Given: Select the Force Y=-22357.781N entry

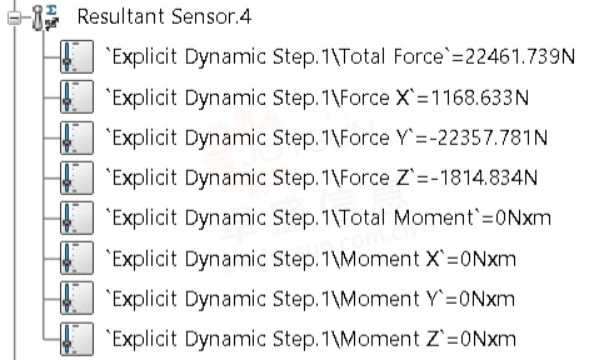Looking at the screenshot, I should coord(327,138).
